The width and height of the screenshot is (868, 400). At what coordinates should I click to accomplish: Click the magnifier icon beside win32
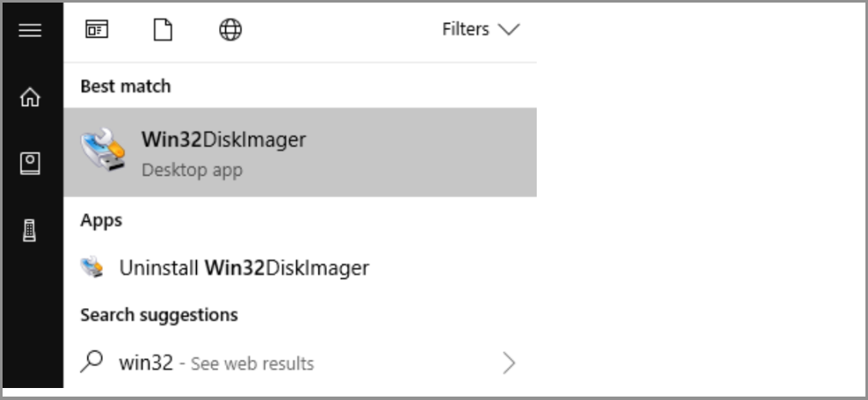pos(92,362)
